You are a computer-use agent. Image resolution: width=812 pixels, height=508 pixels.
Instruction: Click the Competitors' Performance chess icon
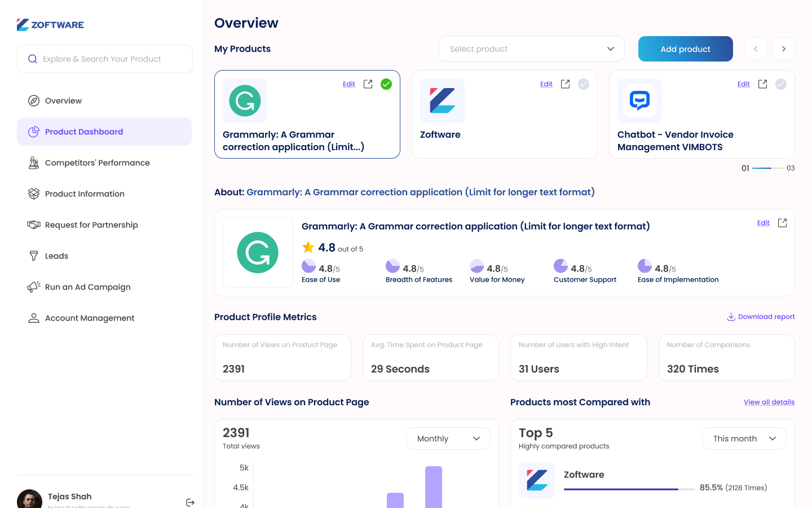pyautogui.click(x=34, y=163)
